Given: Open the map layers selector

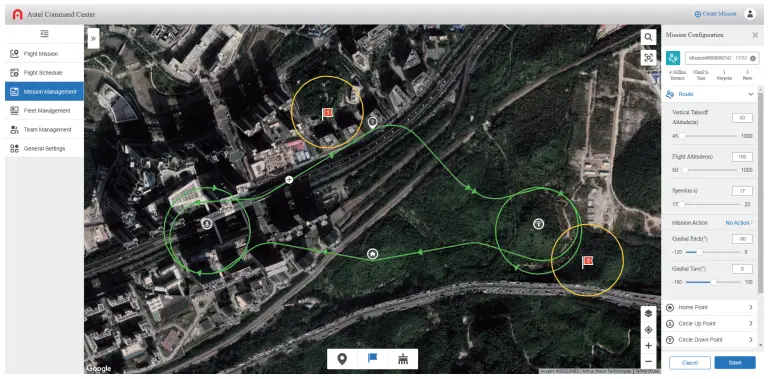Looking at the screenshot, I should (x=648, y=313).
